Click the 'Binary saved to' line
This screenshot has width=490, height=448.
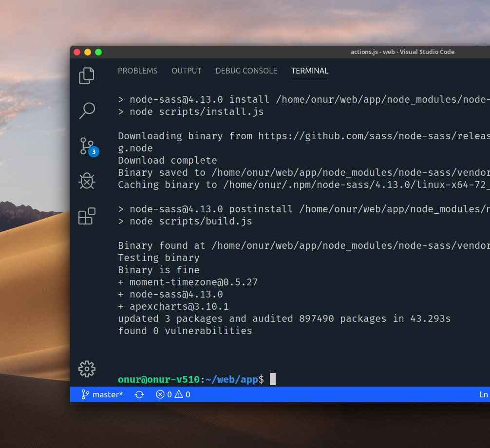[304, 172]
